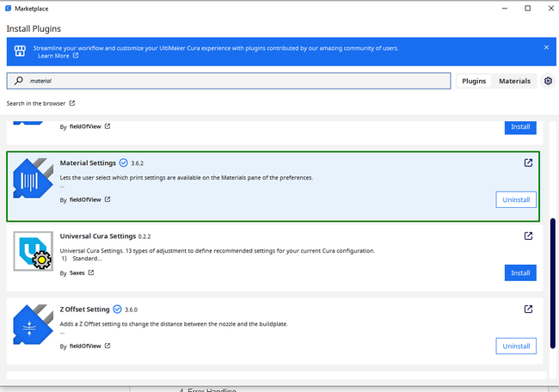This screenshot has height=392, width=559.
Task: Click the Universal Cura Settings plugin icon
Action: pyautogui.click(x=34, y=253)
